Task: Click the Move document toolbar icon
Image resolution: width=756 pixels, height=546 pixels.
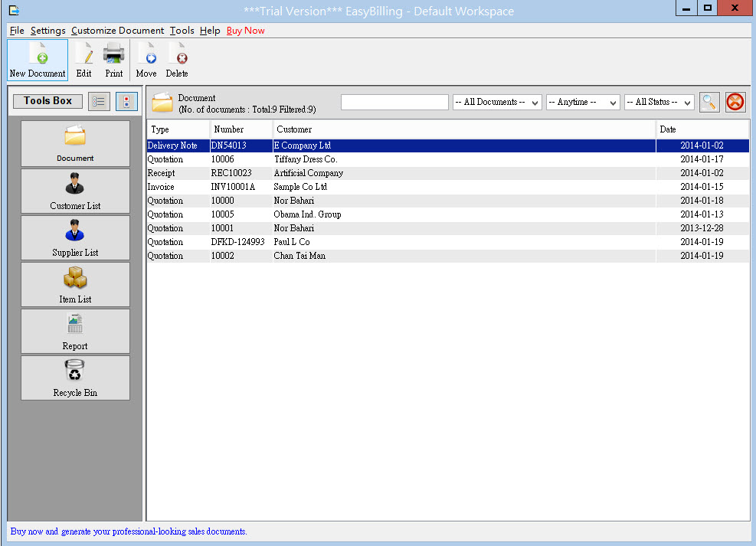Action: 146,60
